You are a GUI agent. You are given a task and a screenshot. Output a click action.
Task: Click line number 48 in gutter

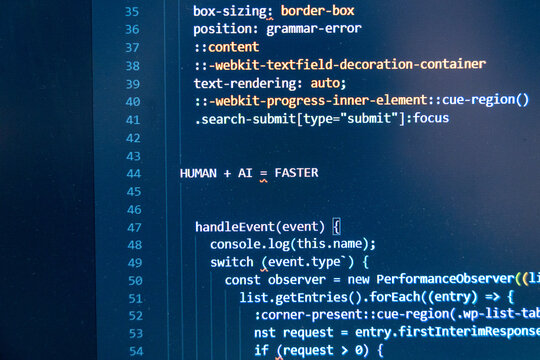pyautogui.click(x=135, y=245)
